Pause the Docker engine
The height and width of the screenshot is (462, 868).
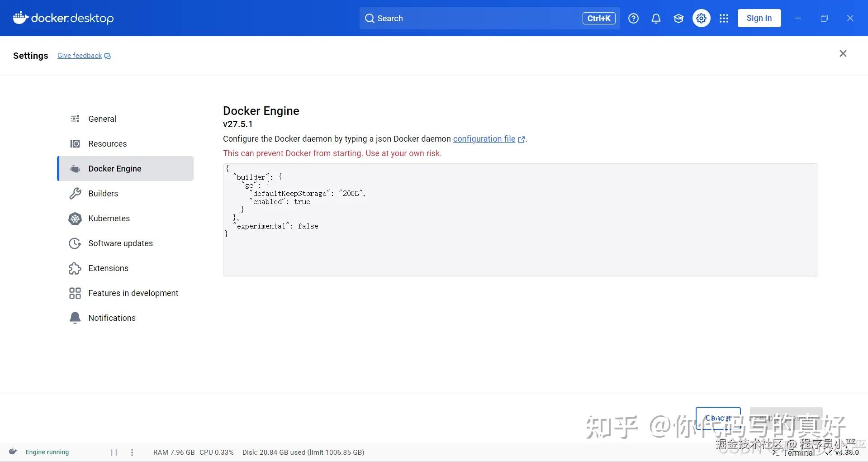(114, 452)
